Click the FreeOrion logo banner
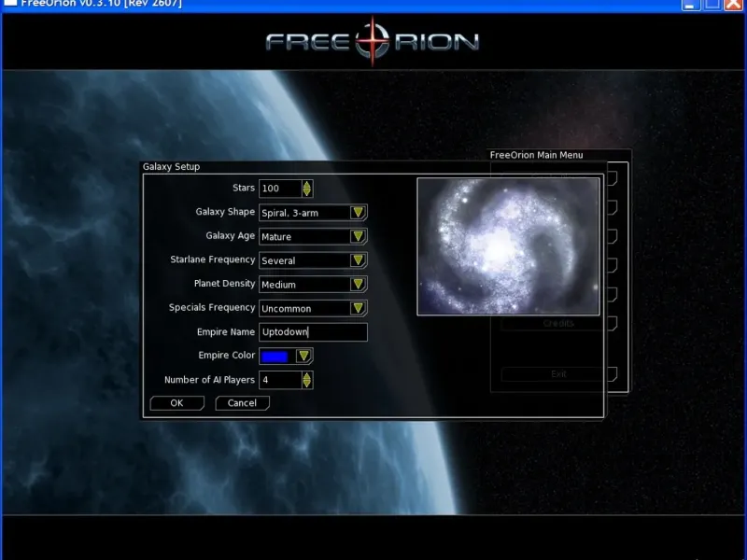Screen dimensions: 747x560 [x=373, y=42]
